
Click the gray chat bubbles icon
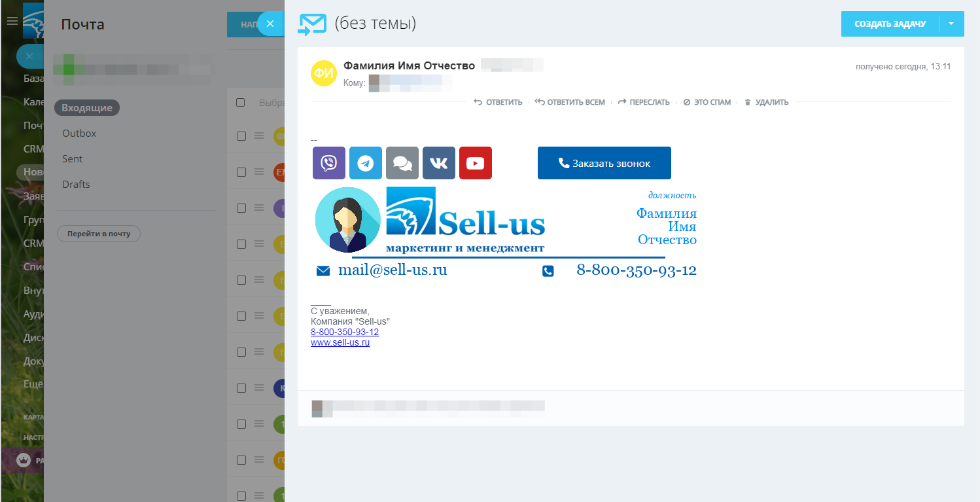[402, 163]
